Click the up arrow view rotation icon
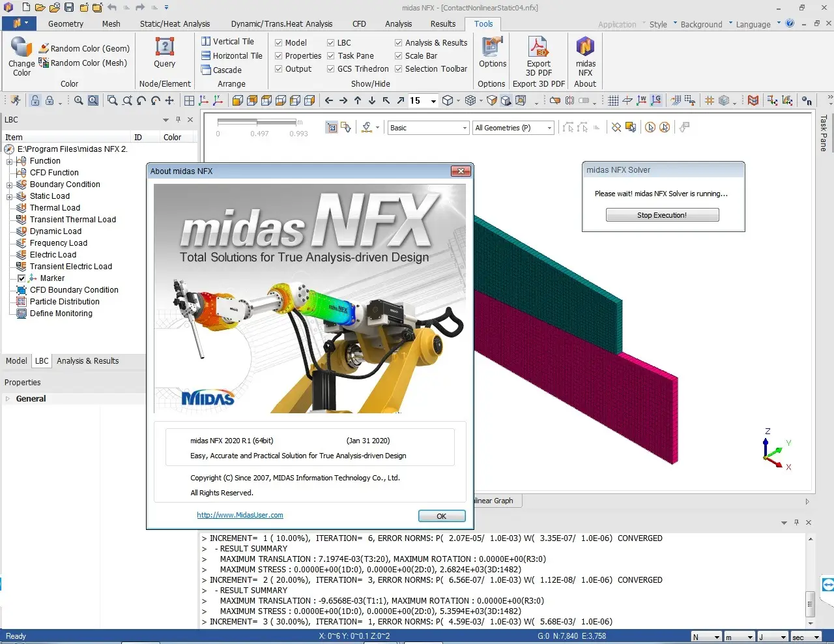 358,100
